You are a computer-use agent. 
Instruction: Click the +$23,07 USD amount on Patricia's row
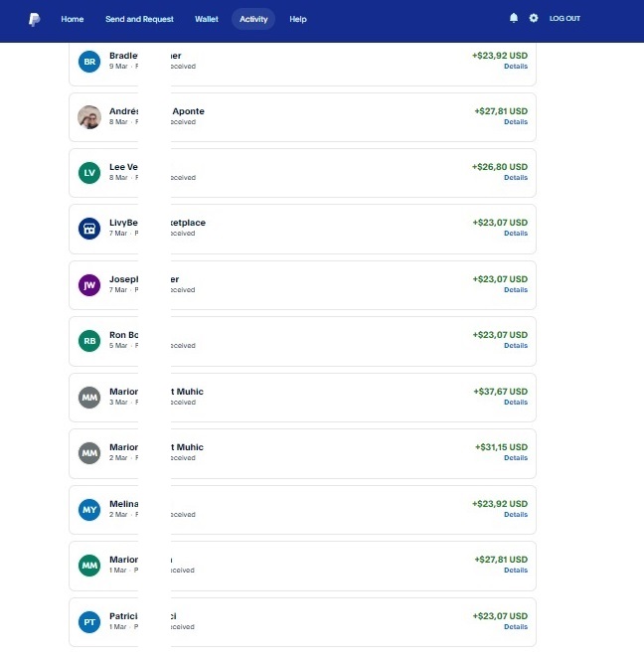pos(500,616)
